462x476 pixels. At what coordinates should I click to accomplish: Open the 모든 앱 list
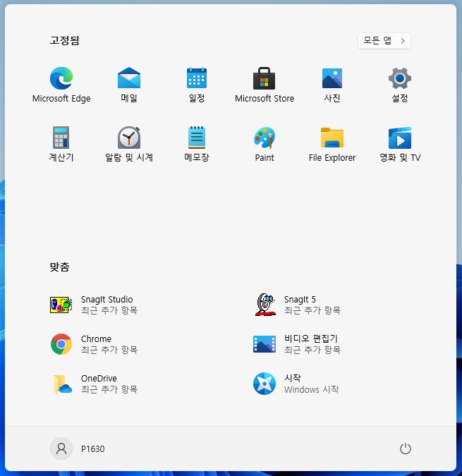(384, 41)
